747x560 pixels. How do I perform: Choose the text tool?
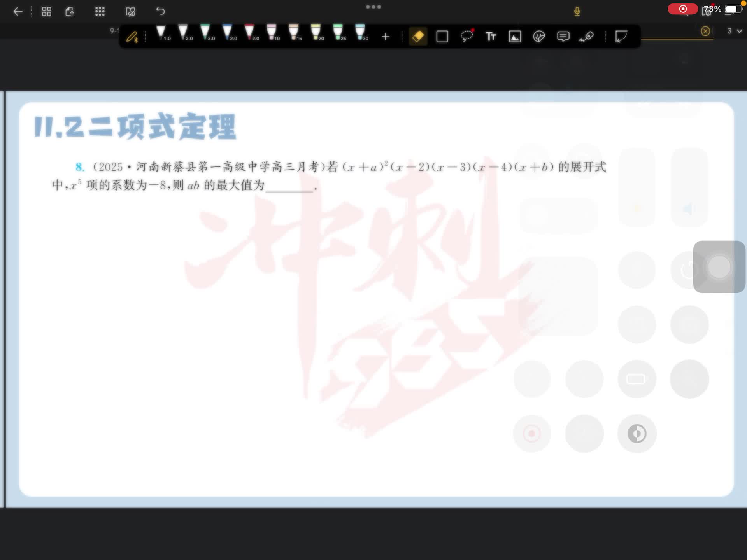491,37
